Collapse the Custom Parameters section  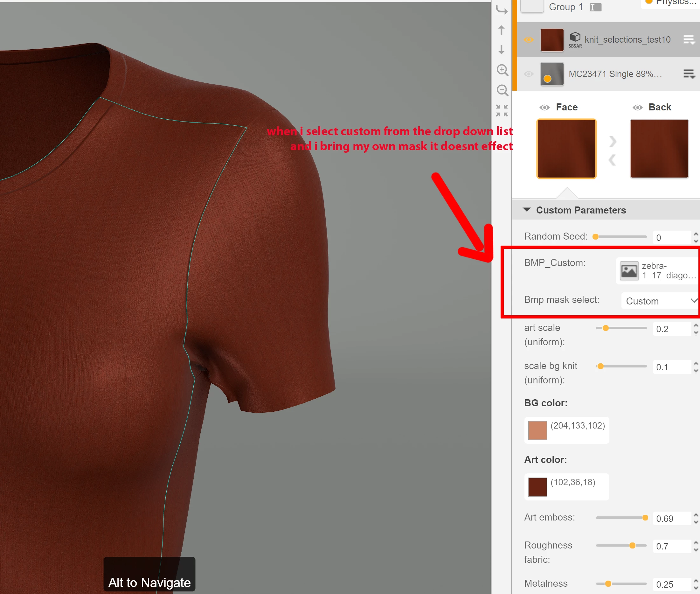[527, 210]
